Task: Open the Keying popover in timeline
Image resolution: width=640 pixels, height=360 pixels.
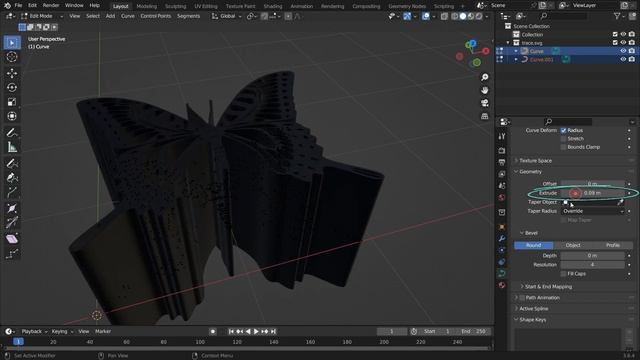Action: (x=62, y=331)
